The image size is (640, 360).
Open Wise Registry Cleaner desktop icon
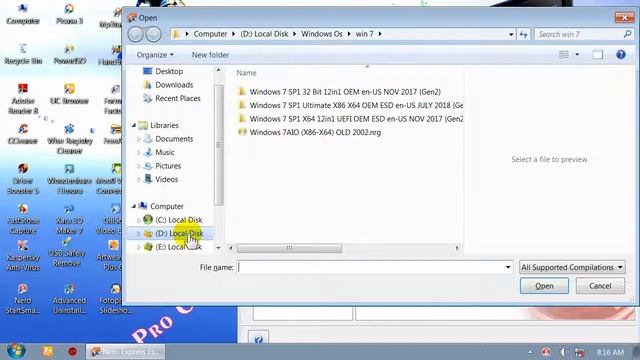[69, 140]
